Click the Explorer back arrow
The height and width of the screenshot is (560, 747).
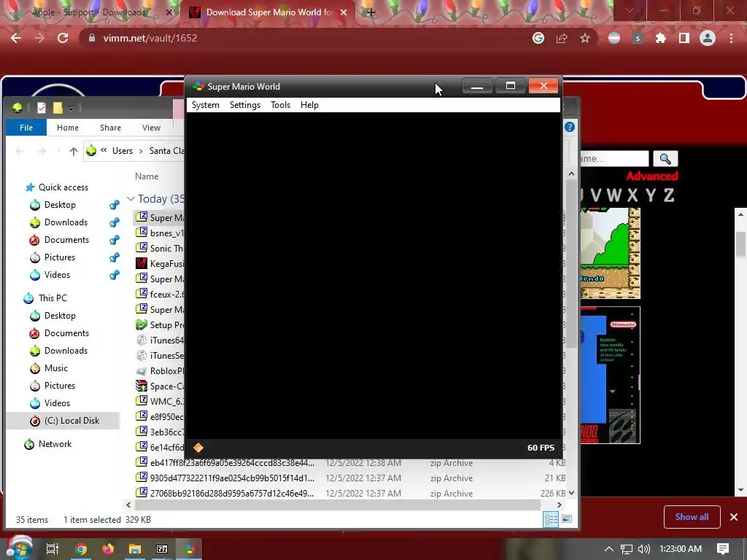pos(20,151)
